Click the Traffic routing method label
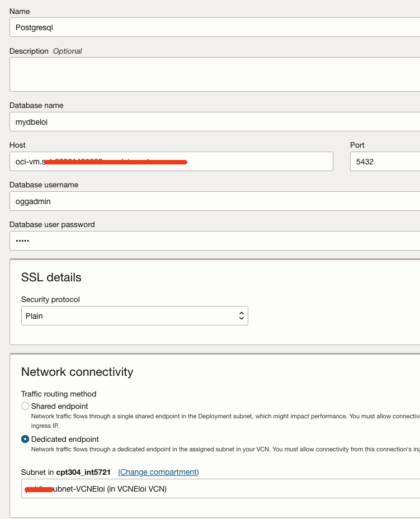420x519 pixels. coord(58,394)
